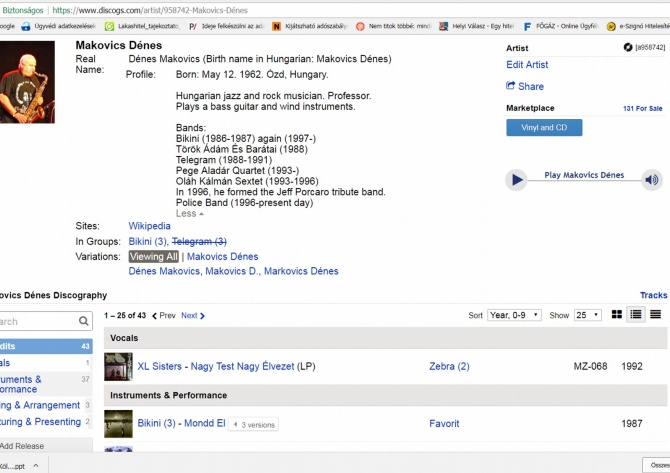
Task: Open the Kijátszható adószabály bookmark
Action: point(310,26)
